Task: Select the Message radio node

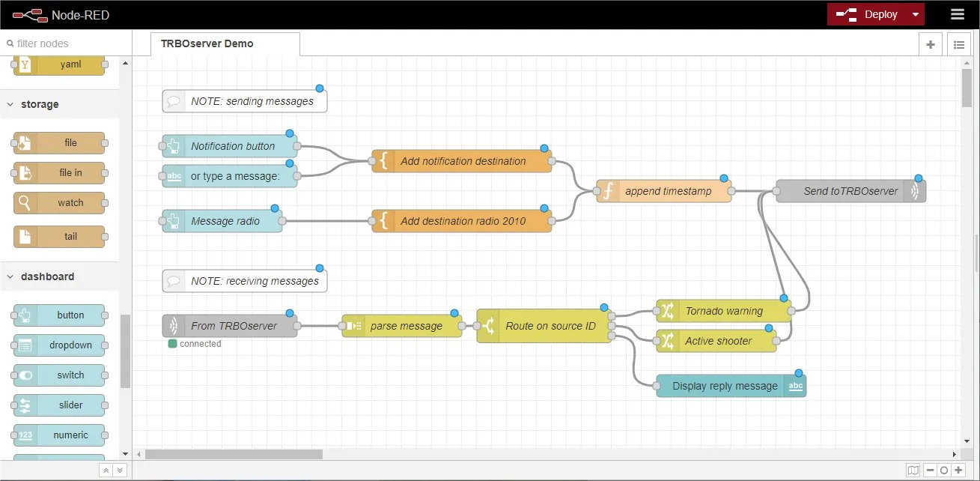Action: (x=222, y=221)
